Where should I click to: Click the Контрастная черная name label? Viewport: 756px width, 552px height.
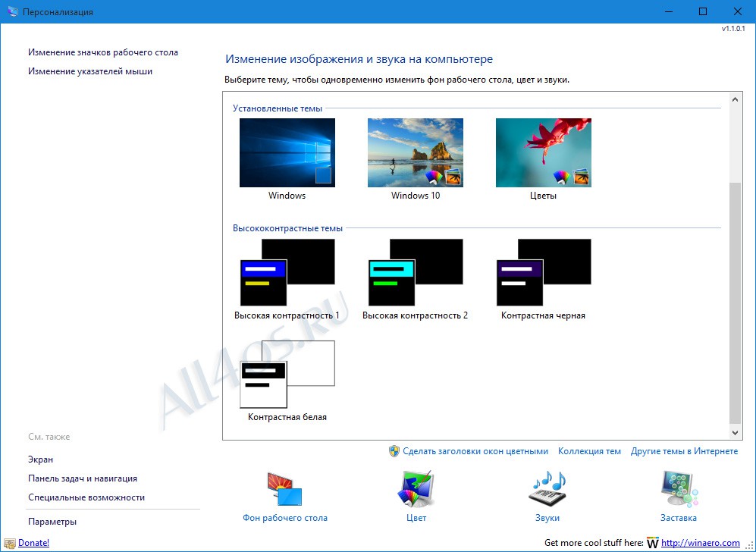543,315
